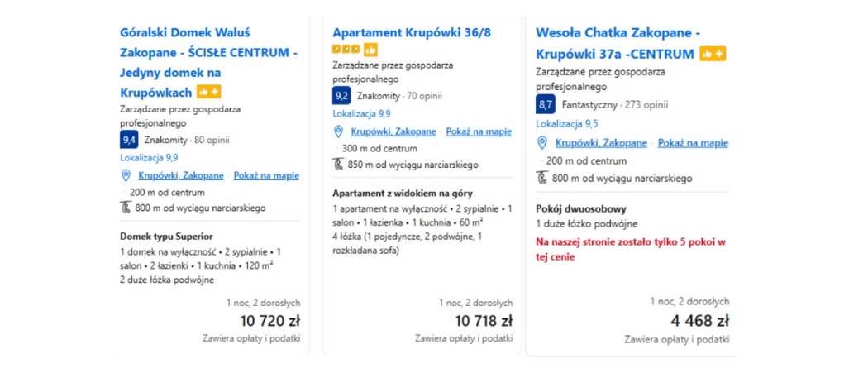Click the location pin icon in the Apartament Krupówki listing

pyautogui.click(x=339, y=131)
